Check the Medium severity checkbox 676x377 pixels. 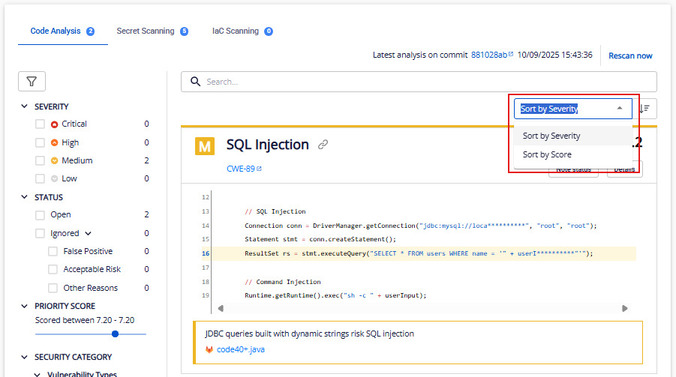(40, 160)
